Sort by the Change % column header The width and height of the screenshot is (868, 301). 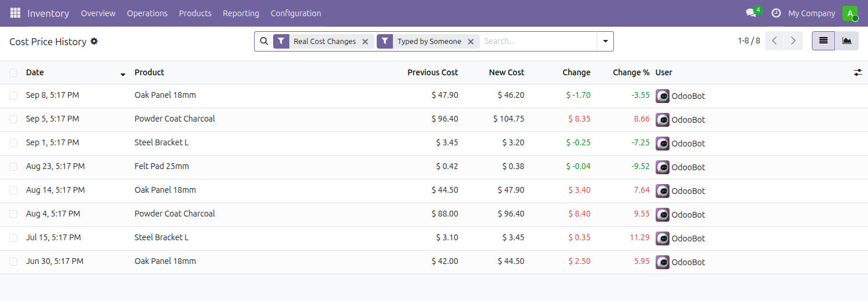pos(631,72)
